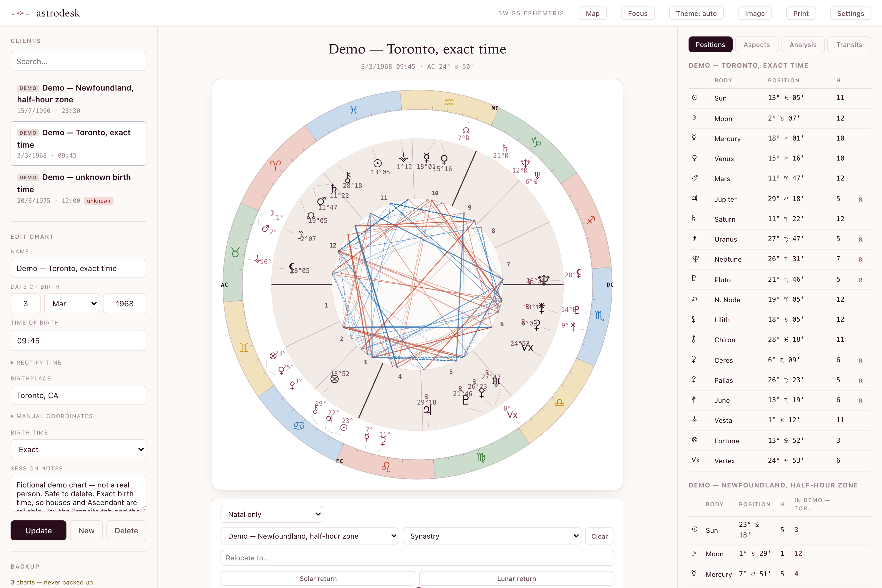Click the Vesta glyph in Positions table
Screen dimensions: 882x588
(x=694, y=420)
